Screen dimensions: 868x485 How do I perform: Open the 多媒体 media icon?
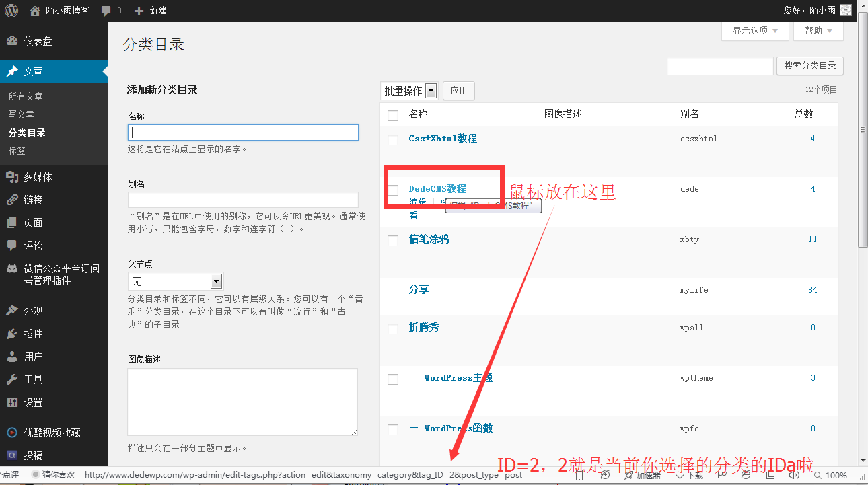[x=12, y=177]
